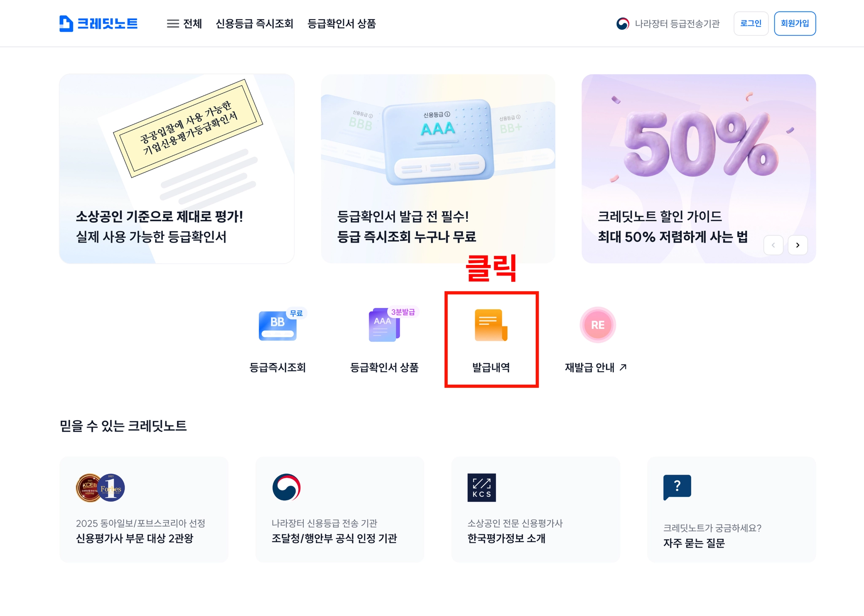Click the orange 발급내역 document icon
The image size is (864, 616).
[x=491, y=325]
